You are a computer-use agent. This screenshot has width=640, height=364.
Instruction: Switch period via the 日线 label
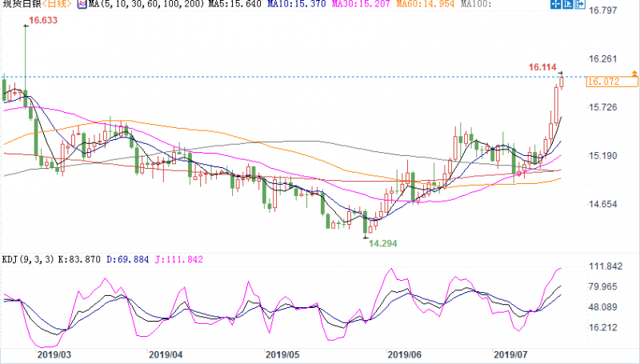57,4
